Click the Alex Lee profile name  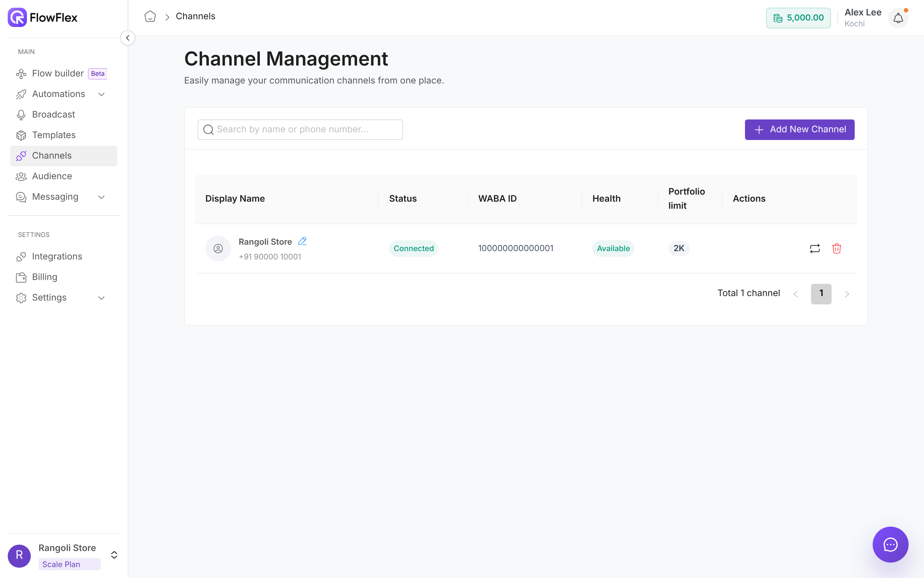coord(863,12)
